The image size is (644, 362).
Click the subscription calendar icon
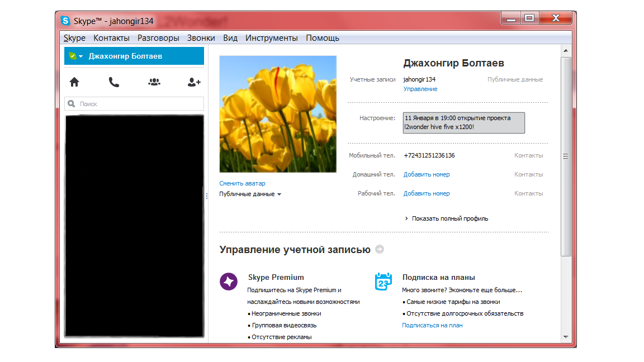click(383, 282)
